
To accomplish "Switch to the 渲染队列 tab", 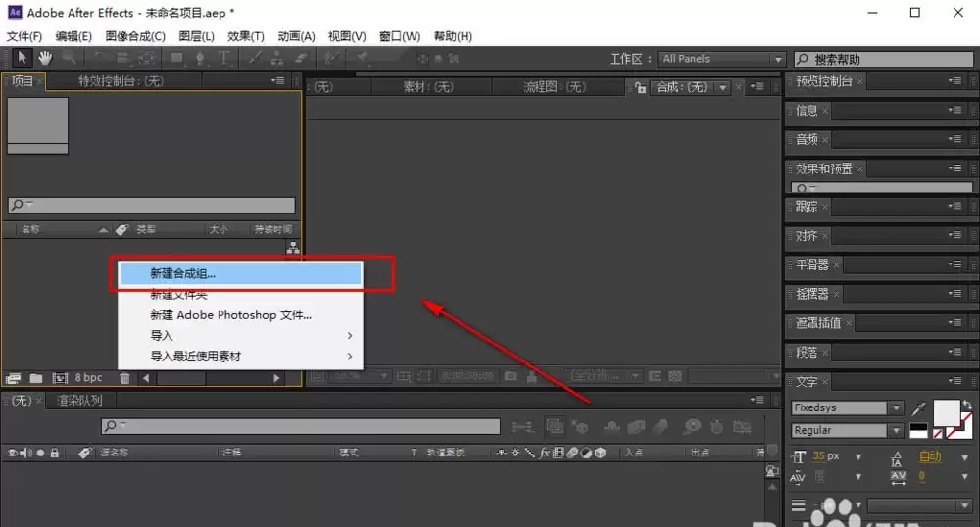I will click(x=79, y=401).
